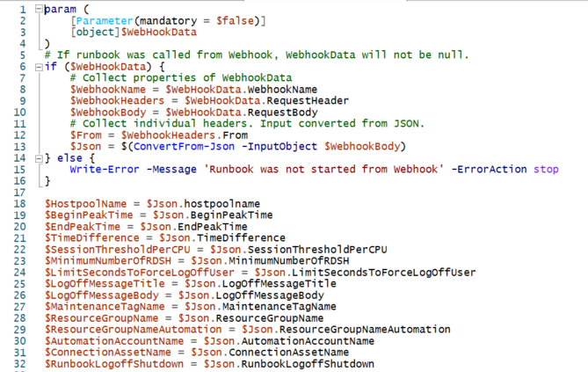The height and width of the screenshot is (372, 588).
Task: Collapse the else block on line 14
Action: pos(39,159)
